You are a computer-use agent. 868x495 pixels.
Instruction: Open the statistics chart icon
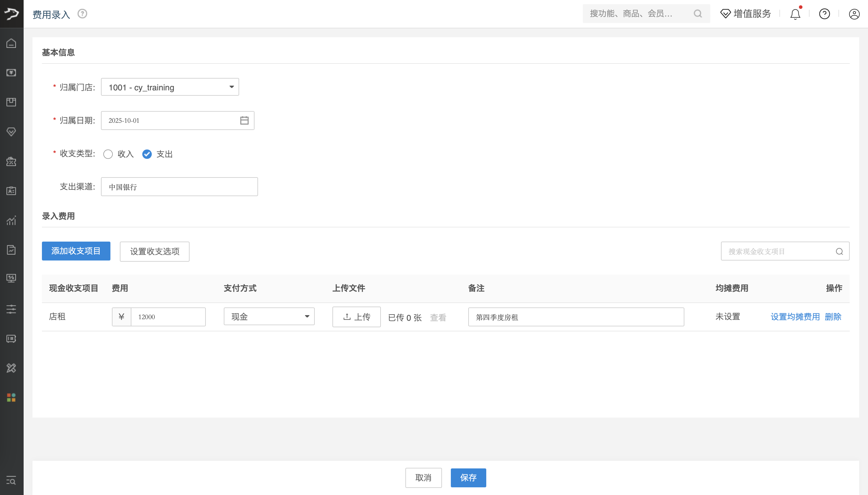point(11,221)
